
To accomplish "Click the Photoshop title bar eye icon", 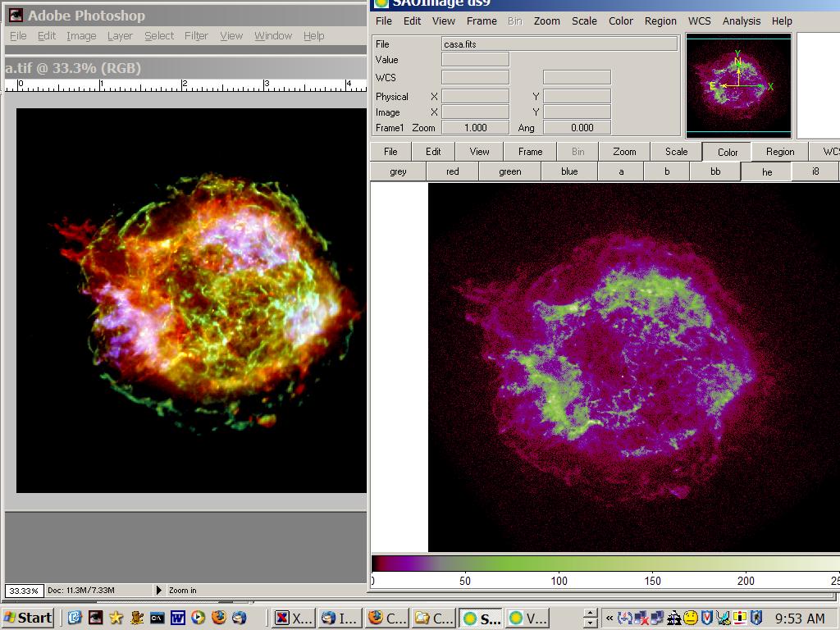I will pyautogui.click(x=16, y=16).
